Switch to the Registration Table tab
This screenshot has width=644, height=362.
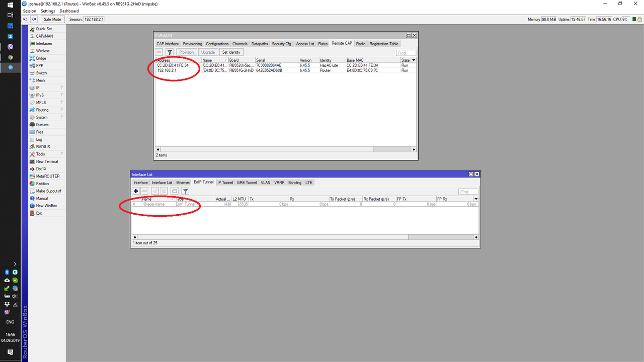(384, 44)
